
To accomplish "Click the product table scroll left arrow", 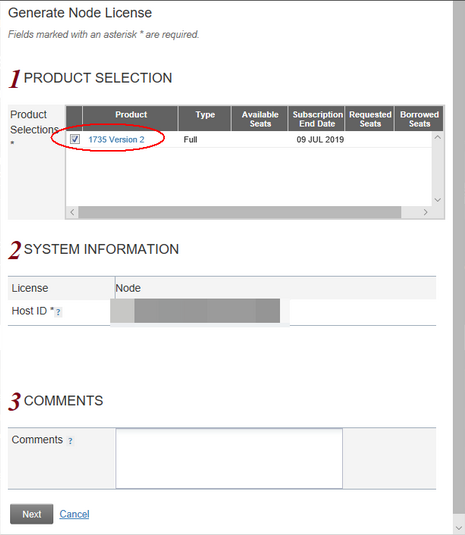I will pyautogui.click(x=72, y=212).
